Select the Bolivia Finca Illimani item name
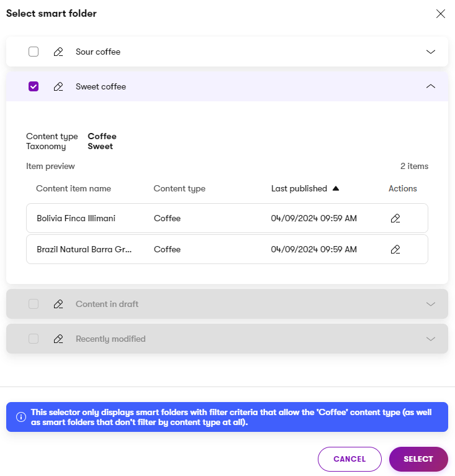This screenshot has width=455, height=476. [x=76, y=218]
